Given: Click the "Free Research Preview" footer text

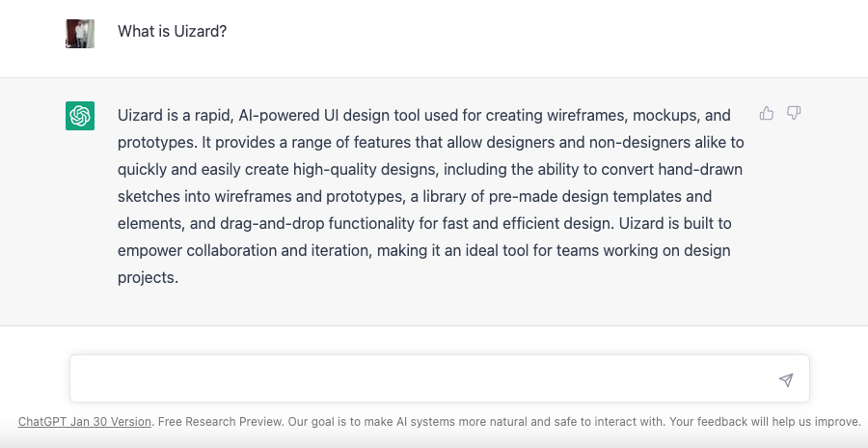Looking at the screenshot, I should tap(221, 422).
